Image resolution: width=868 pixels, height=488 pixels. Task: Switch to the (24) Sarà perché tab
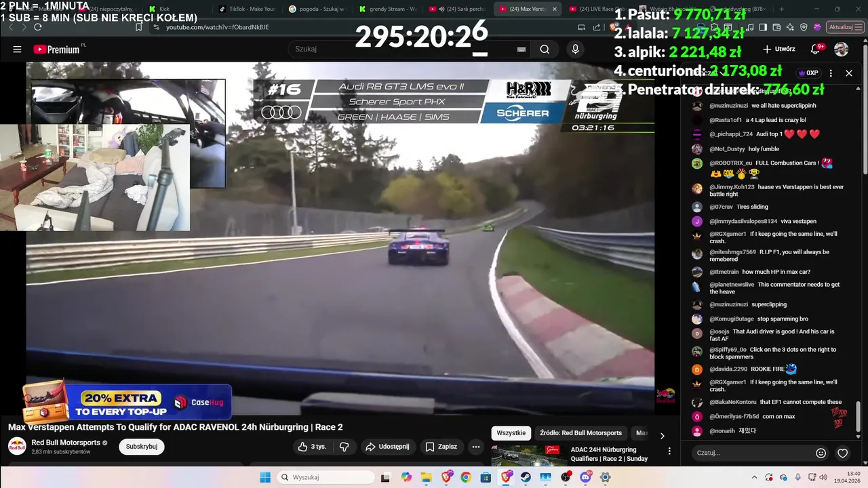[458, 9]
